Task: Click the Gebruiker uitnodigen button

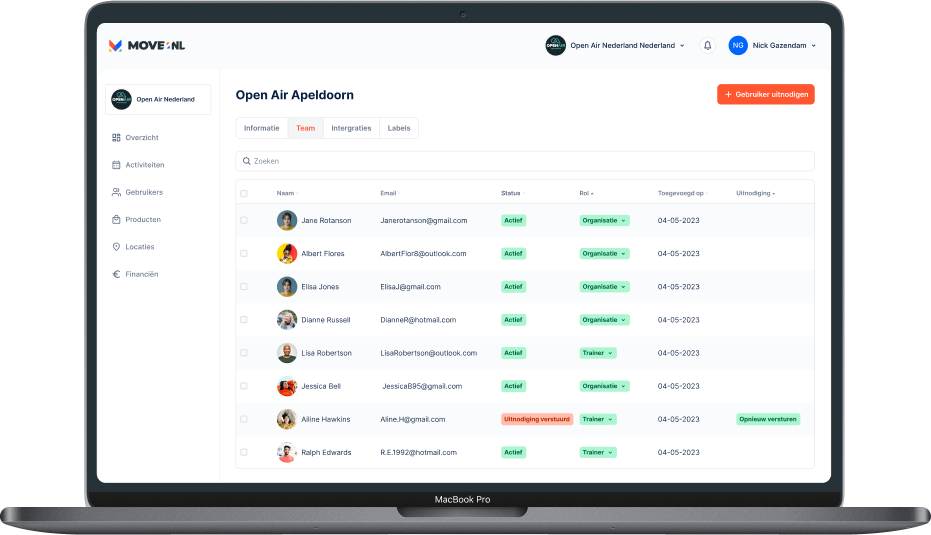Action: click(x=765, y=94)
